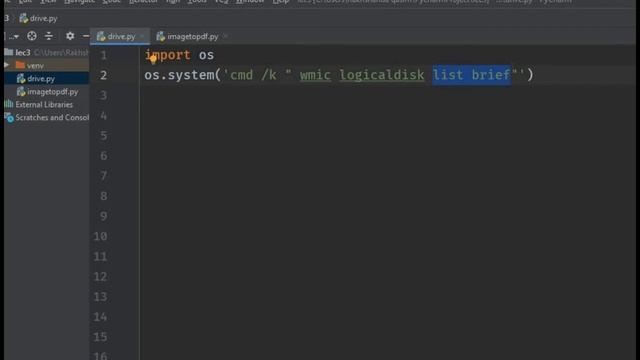Click the yellow intention bulb on line 1

pos(153,60)
